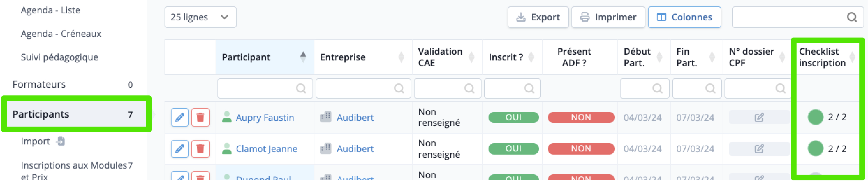Delete Aupry Faustin using the trash icon
The height and width of the screenshot is (181, 868).
click(x=201, y=117)
